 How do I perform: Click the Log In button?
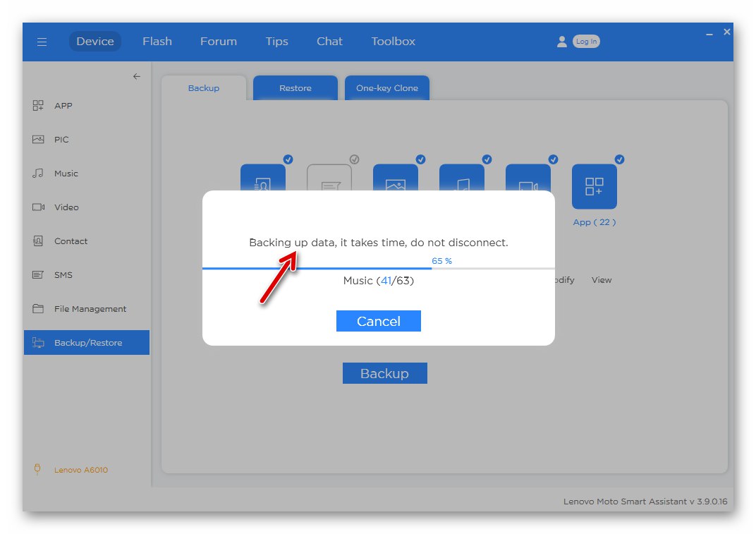[586, 42]
